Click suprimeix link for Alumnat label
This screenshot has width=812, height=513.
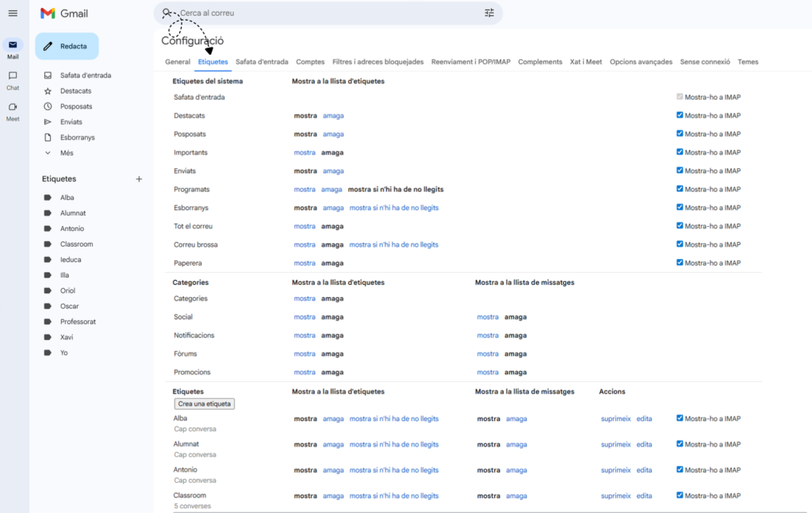point(615,445)
